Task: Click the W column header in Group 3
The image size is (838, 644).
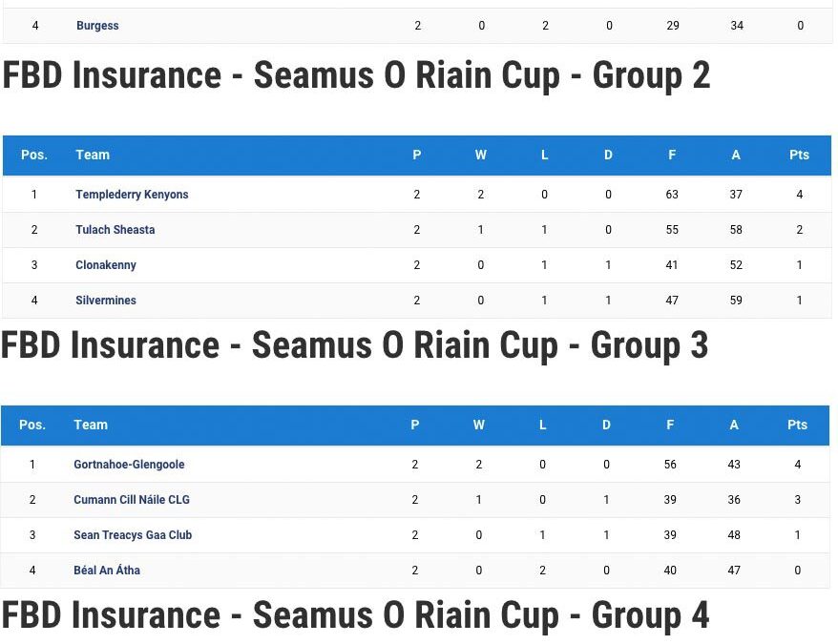Action: (479, 425)
